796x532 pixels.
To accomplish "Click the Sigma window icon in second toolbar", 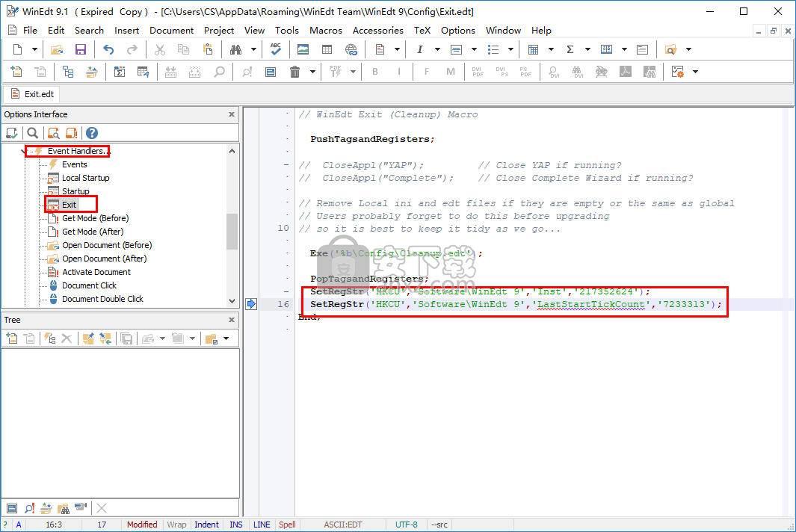I will (120, 72).
